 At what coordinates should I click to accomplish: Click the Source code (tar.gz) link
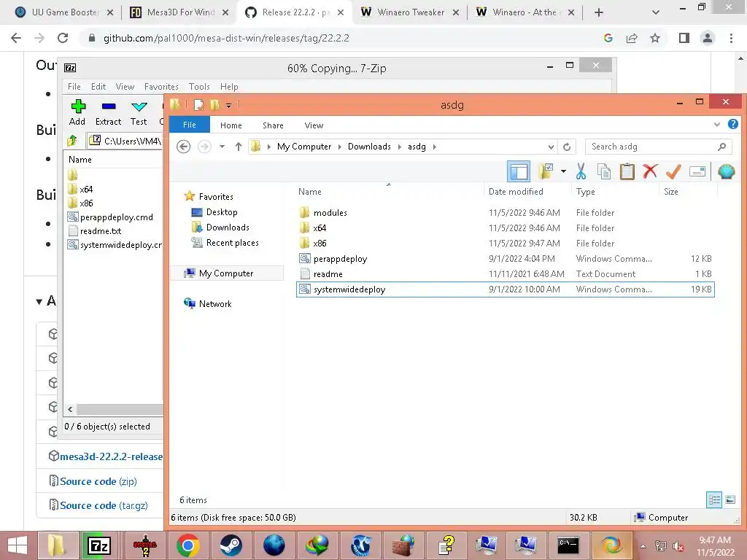tap(104, 506)
